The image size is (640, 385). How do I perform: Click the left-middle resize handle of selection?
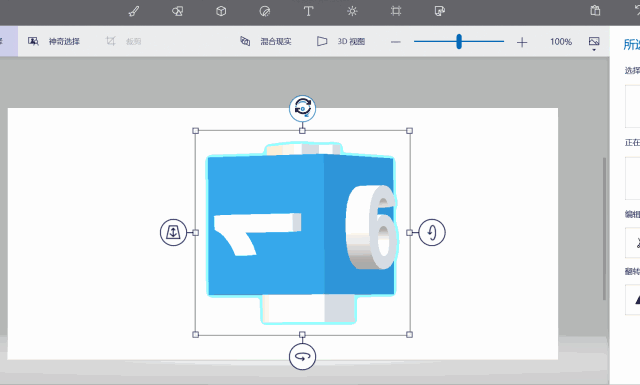[x=196, y=232]
